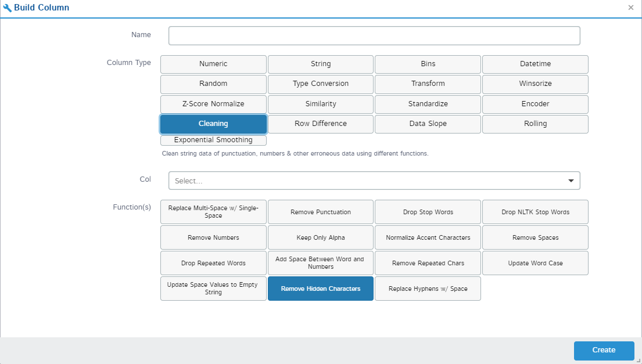The height and width of the screenshot is (364, 642).
Task: Open the Col select dropdown
Action: tap(374, 181)
